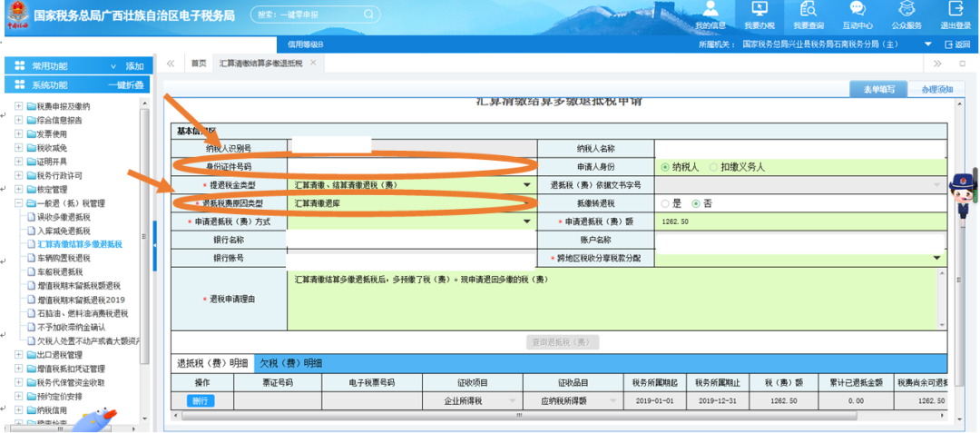This screenshot has height=433, width=980.
Task: Open the 征收品目 应纳税所得额 dropdown
Action: pos(613,400)
